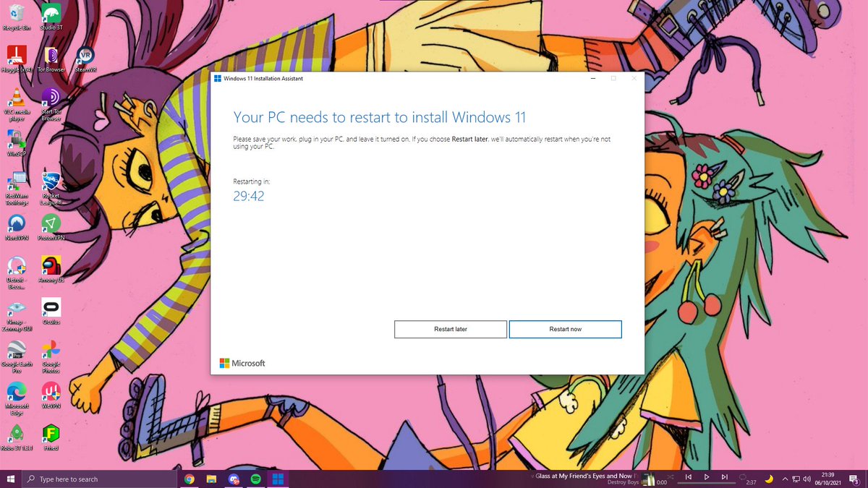Close the Windows 11 Installation Assistant window
The width and height of the screenshot is (868, 488).
[x=634, y=78]
